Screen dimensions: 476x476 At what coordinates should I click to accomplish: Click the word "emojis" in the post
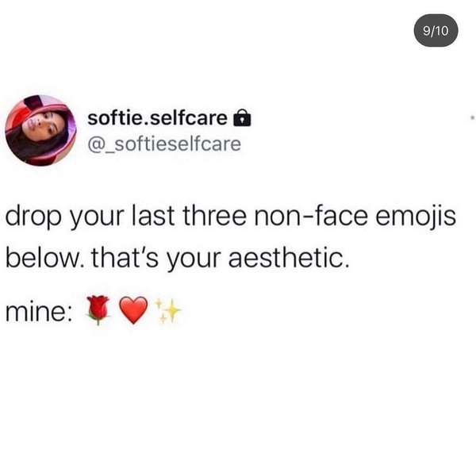pos(416,217)
